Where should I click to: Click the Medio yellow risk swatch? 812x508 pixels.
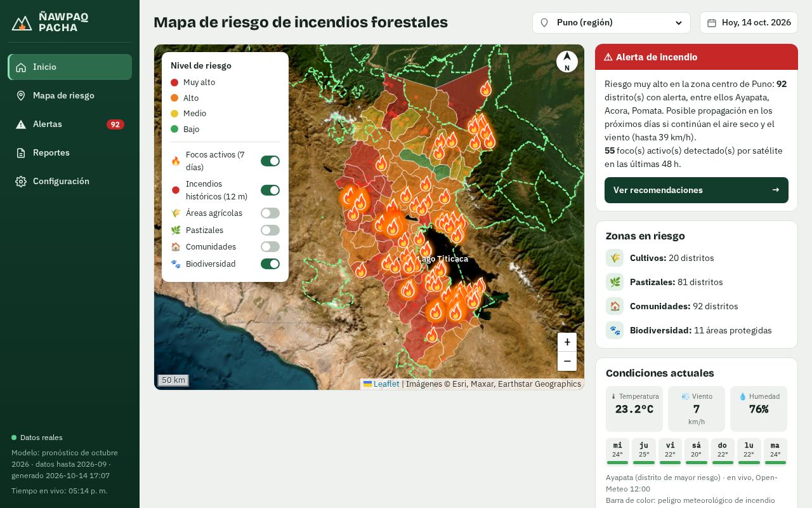pos(174,114)
